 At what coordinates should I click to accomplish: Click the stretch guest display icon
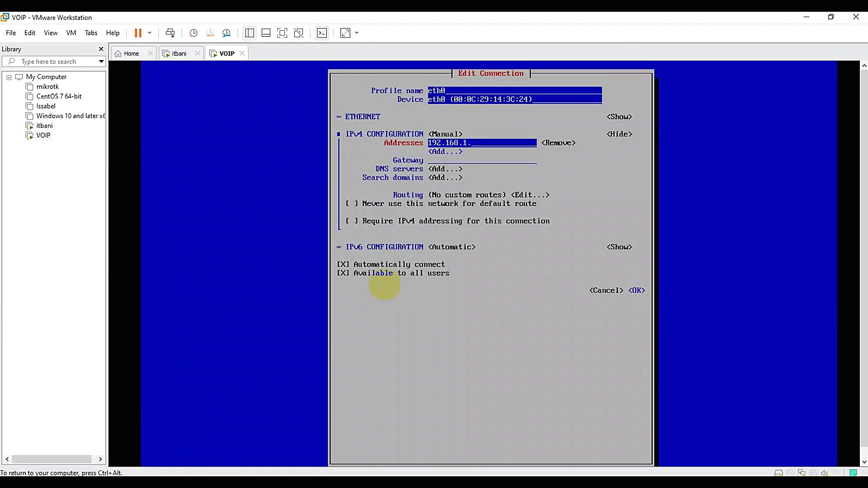pos(345,33)
